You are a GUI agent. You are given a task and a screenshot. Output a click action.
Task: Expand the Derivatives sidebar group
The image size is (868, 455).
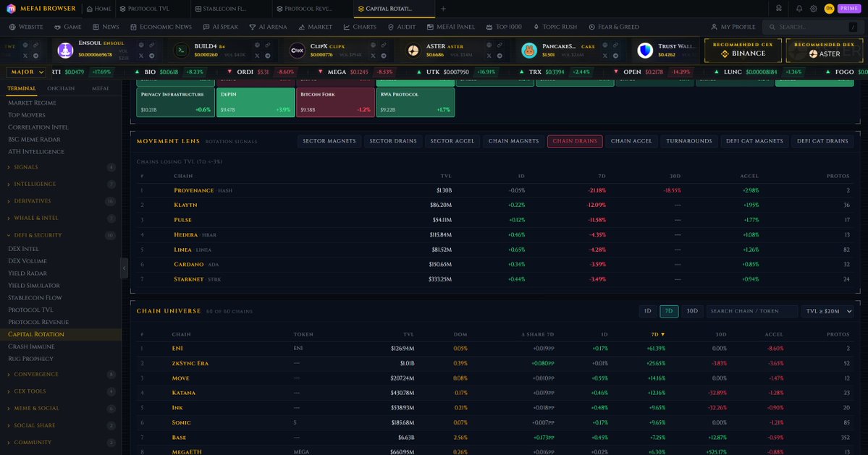tap(61, 201)
